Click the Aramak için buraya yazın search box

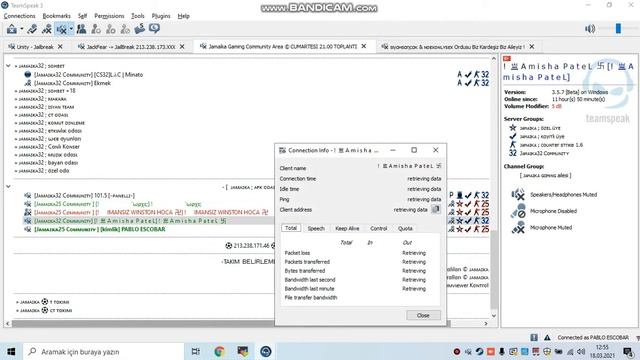pyautogui.click(x=103, y=351)
